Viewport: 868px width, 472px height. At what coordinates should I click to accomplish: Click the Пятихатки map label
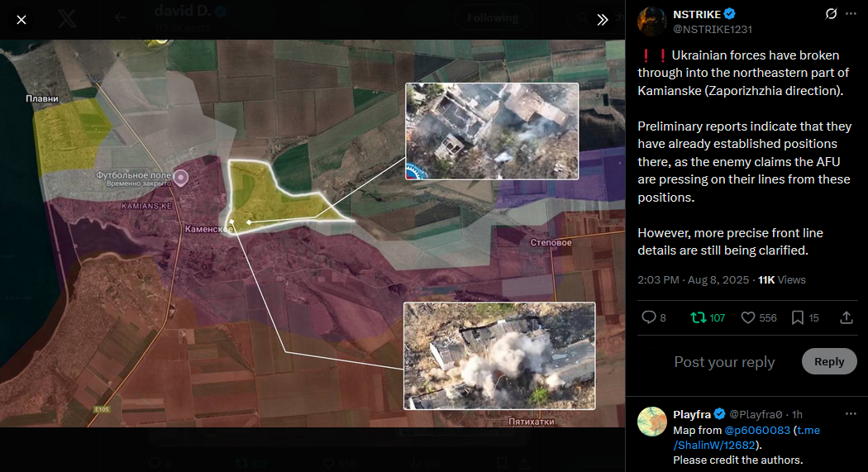pos(532,422)
